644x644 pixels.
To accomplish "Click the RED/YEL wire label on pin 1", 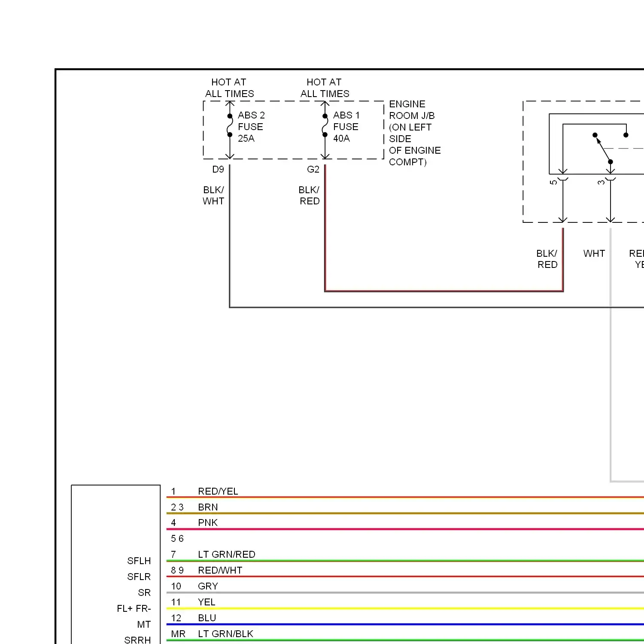I will pos(218,491).
